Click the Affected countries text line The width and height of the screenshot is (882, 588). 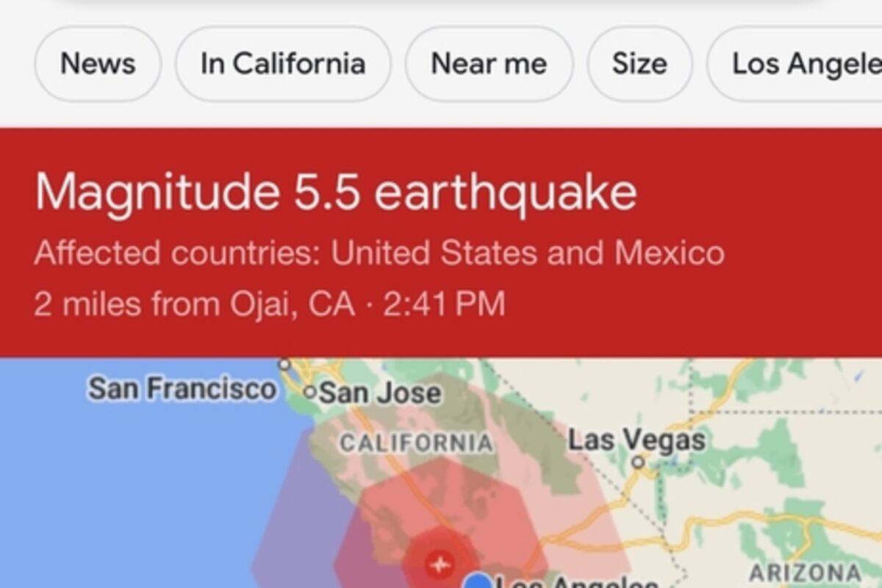pyautogui.click(x=379, y=254)
